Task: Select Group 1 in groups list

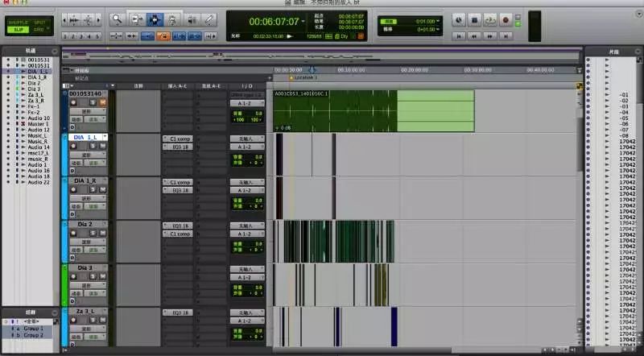Action: pos(33,329)
